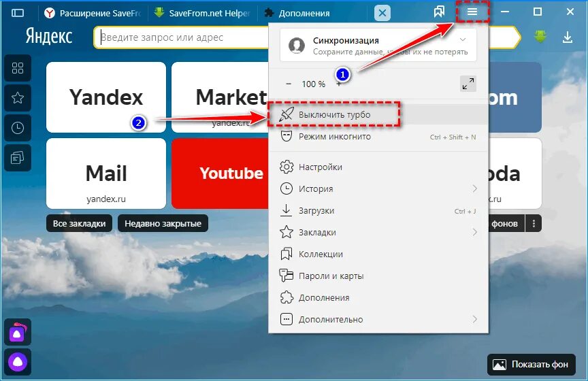Click the Настройки gear icon

pyautogui.click(x=286, y=167)
